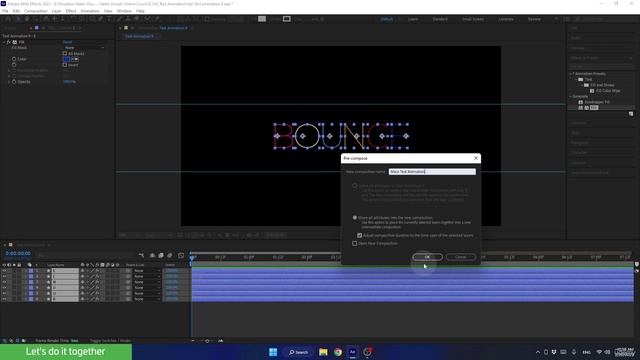The height and width of the screenshot is (360, 640).
Task: Hide layer 3 with its eye icon
Action: click(4, 282)
